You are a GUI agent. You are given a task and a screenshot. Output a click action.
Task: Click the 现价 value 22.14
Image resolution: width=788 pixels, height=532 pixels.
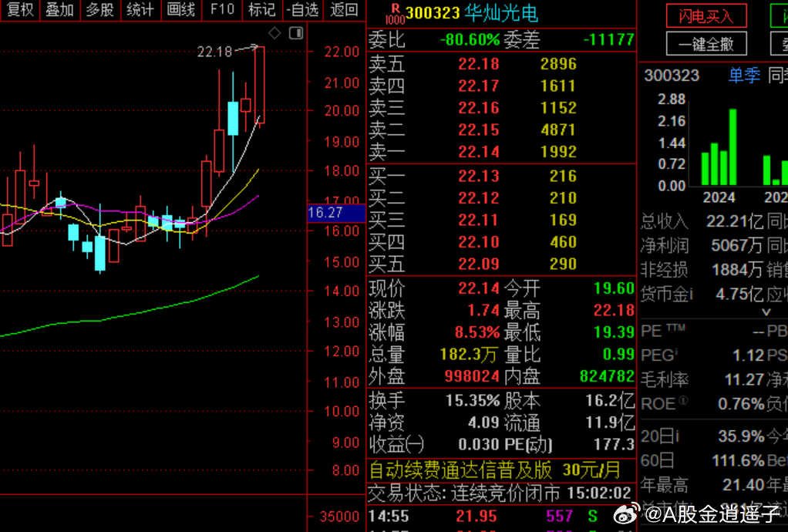click(478, 288)
